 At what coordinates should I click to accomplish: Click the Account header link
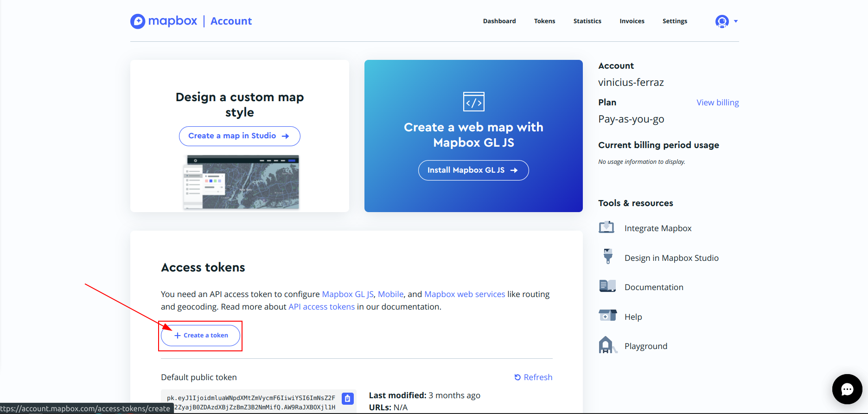tap(231, 21)
